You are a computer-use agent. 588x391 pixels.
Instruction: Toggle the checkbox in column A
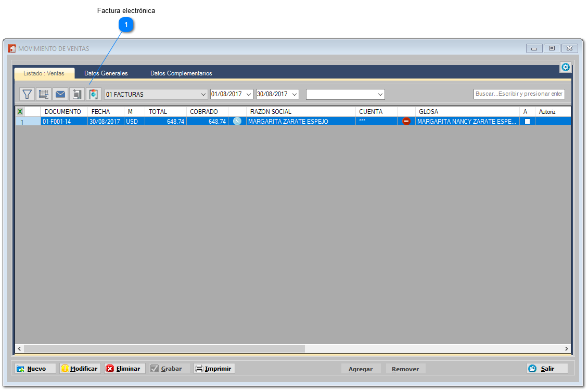click(527, 122)
